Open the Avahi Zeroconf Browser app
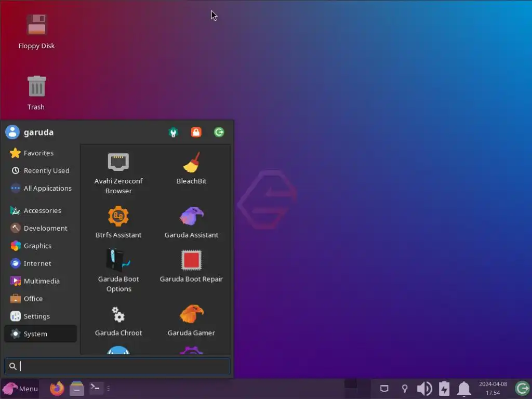The height and width of the screenshot is (399, 532). coord(118,174)
